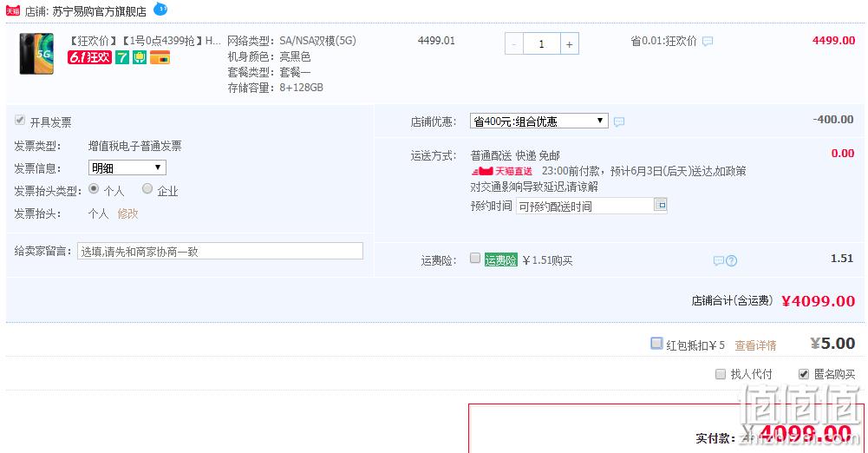The width and height of the screenshot is (868, 453).
Task: Click the 6.1狂欢 promotion badge
Action: 89,57
